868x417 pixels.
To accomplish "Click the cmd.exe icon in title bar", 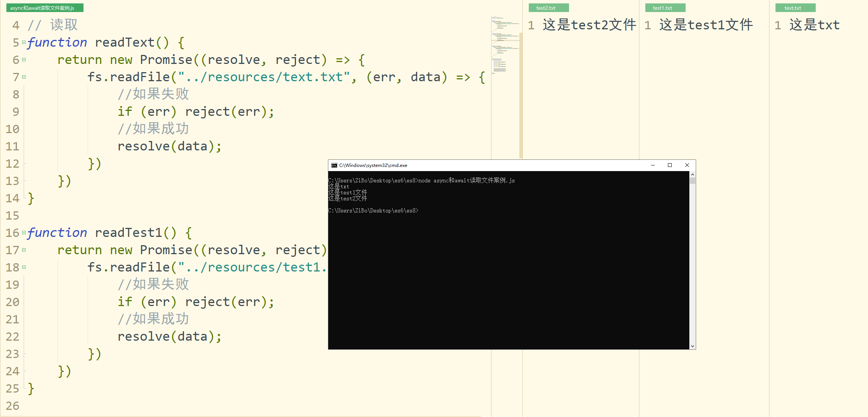I will click(x=334, y=165).
